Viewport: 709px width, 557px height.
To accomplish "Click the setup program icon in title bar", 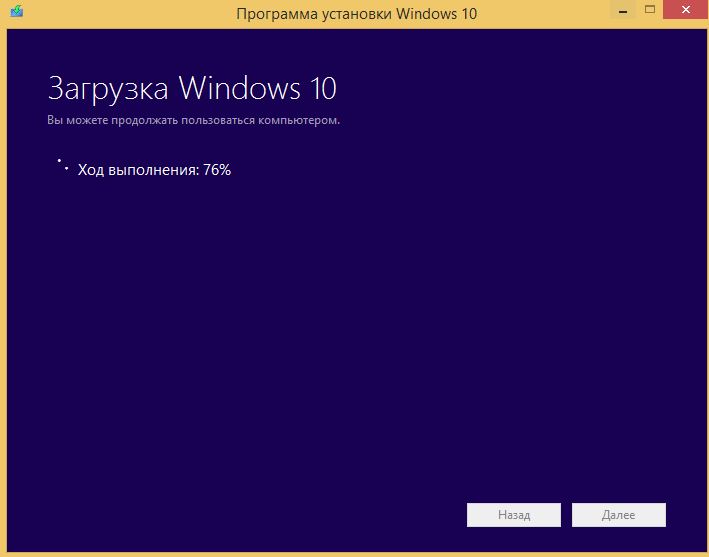I will pyautogui.click(x=17, y=10).
